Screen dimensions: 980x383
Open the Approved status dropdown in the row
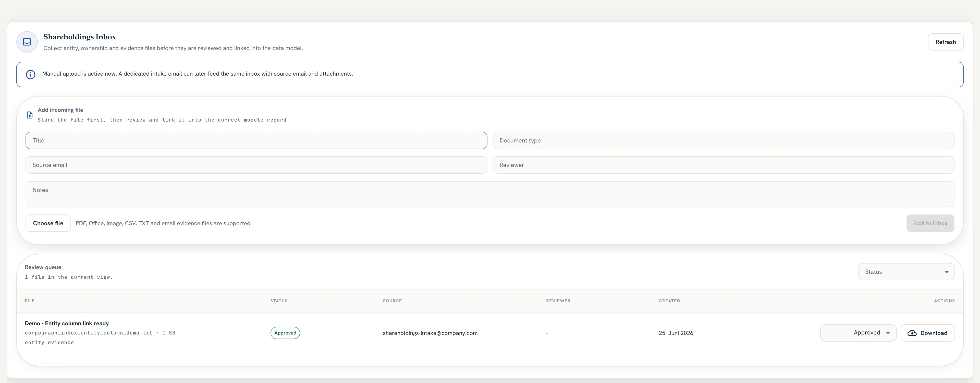858,333
